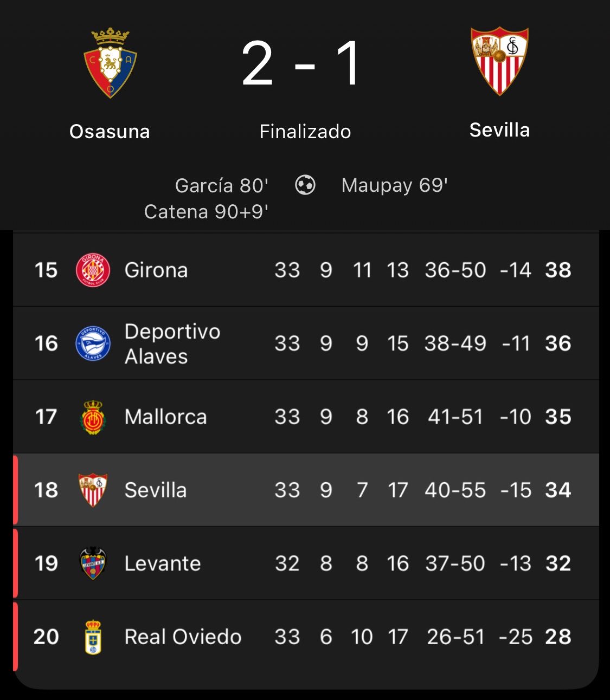This screenshot has width=610, height=700.
Task: Tap the Finalizado match status label
Action: 305,132
